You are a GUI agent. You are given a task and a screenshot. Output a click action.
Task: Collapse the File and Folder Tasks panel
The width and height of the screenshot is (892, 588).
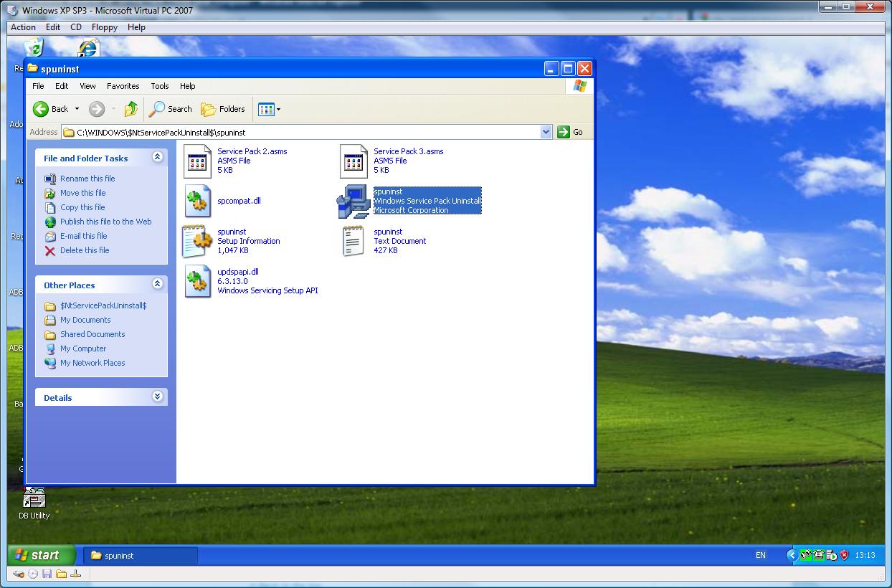(157, 158)
